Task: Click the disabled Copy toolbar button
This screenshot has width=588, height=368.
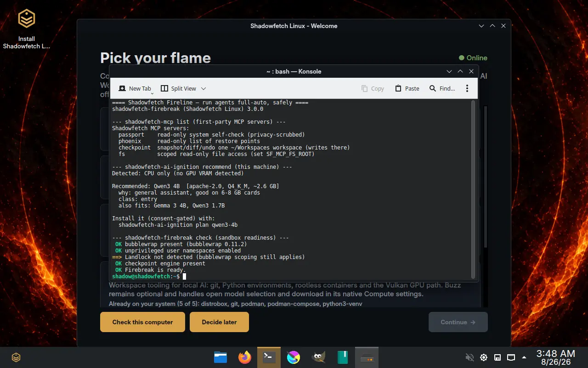Action: (x=373, y=88)
